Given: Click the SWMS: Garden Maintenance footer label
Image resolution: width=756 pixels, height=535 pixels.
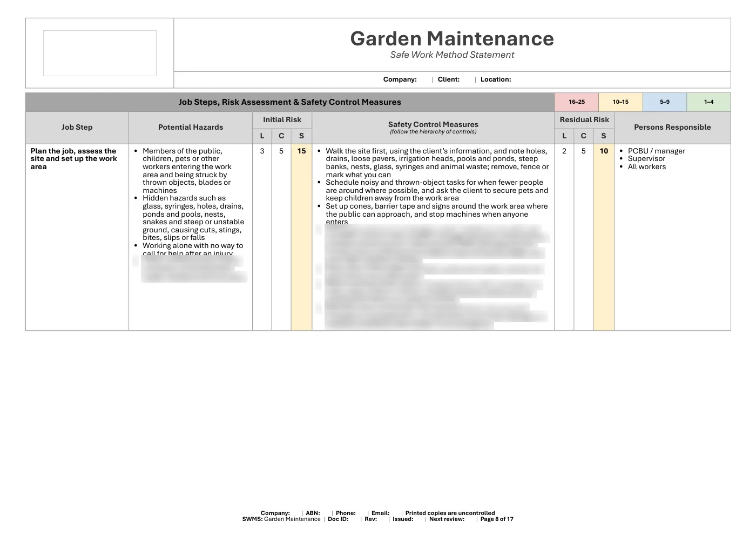Looking at the screenshot, I should pos(281,519).
